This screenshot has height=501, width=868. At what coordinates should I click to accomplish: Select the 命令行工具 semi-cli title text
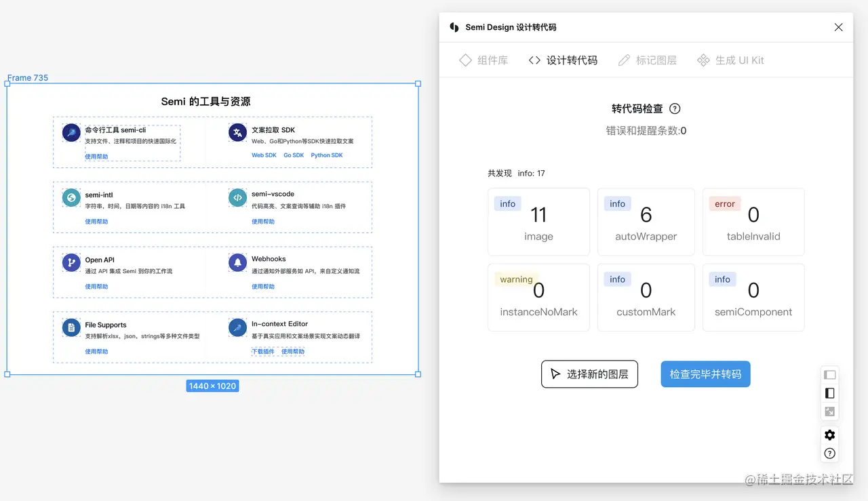(x=115, y=130)
